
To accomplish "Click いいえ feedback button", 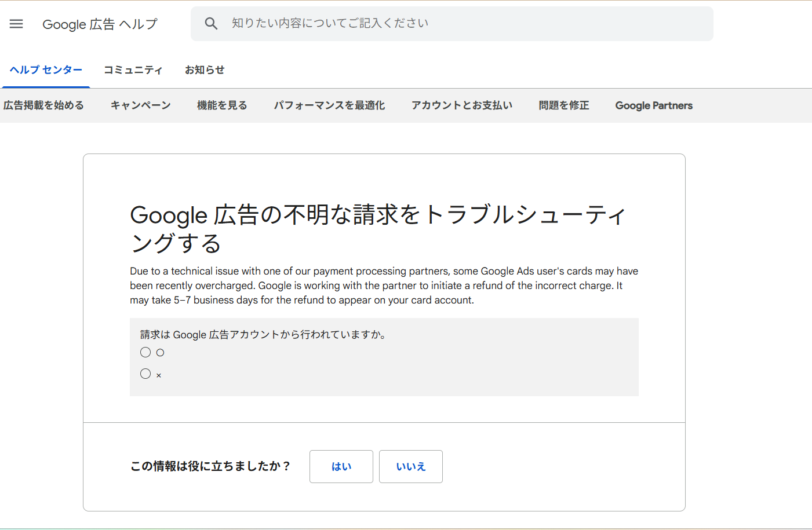I will pyautogui.click(x=411, y=466).
